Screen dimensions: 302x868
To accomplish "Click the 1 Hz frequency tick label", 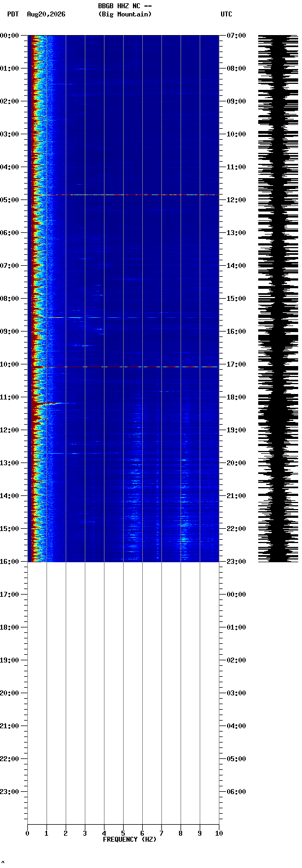I will (47, 833).
